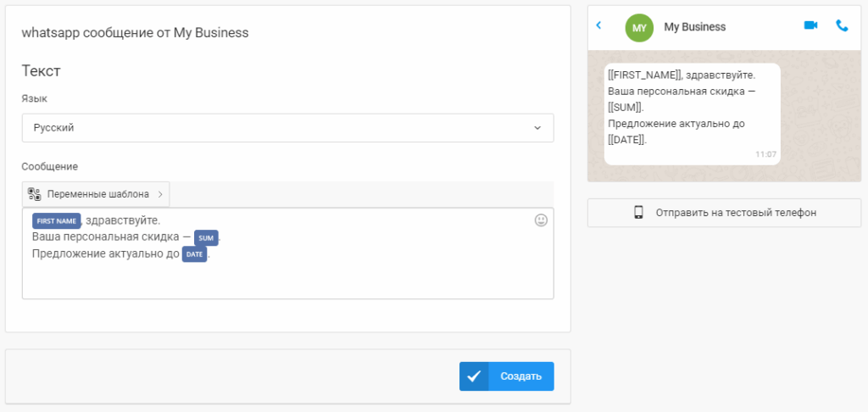
Task: Click Отправить на тестовый телефон
Action: (x=724, y=213)
